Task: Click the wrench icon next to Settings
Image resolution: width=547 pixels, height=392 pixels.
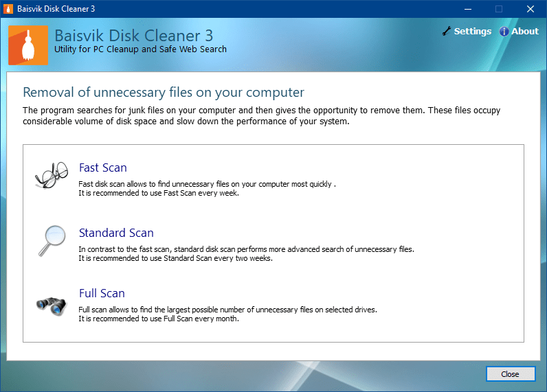Action: click(447, 31)
